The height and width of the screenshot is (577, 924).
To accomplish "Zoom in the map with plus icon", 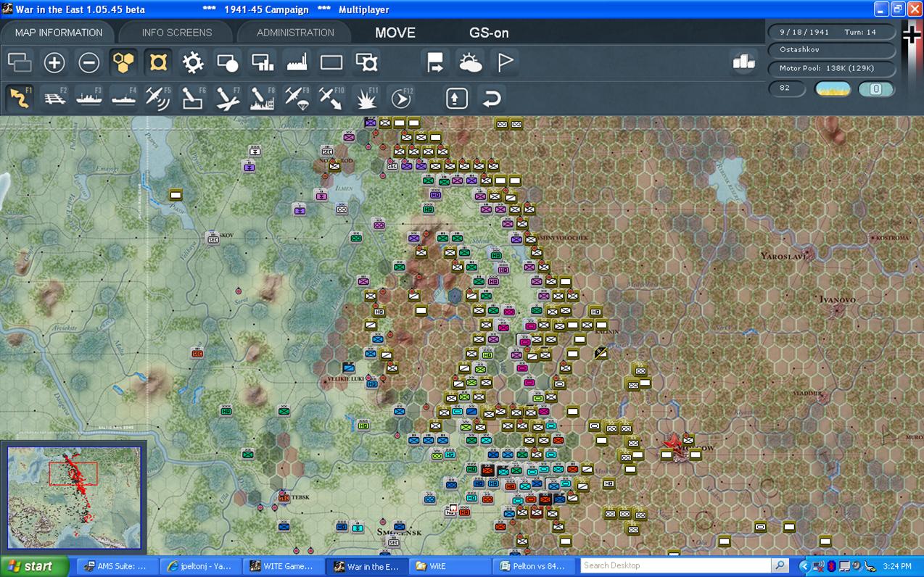I will click(54, 62).
